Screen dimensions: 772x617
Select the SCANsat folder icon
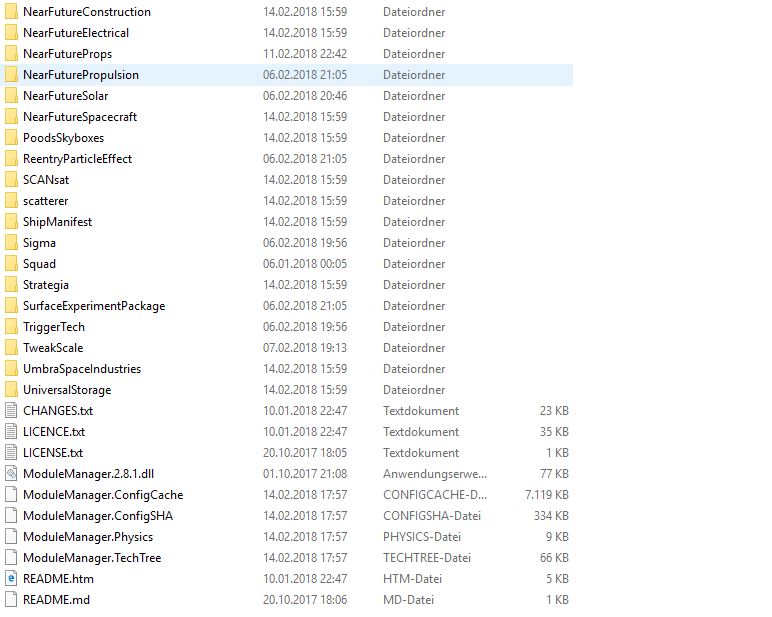pos(10,180)
